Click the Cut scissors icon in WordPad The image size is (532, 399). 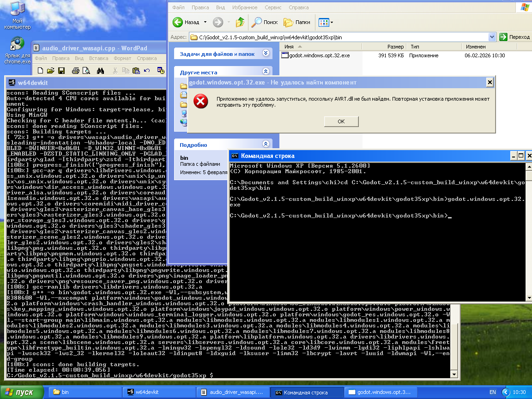115,71
